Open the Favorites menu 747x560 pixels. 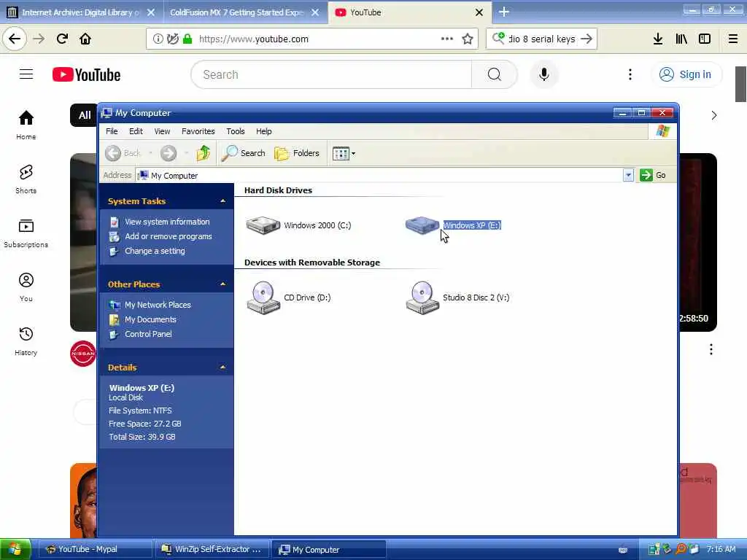(198, 131)
